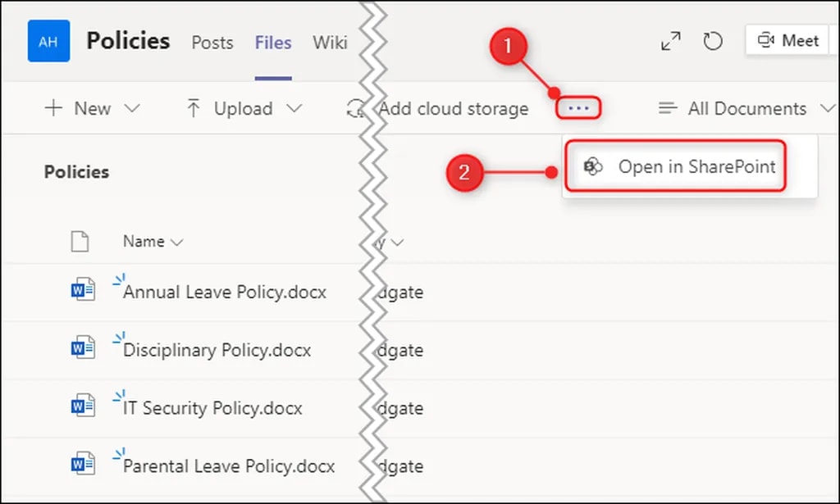
Task: Click the file type column header icon
Action: [80, 241]
